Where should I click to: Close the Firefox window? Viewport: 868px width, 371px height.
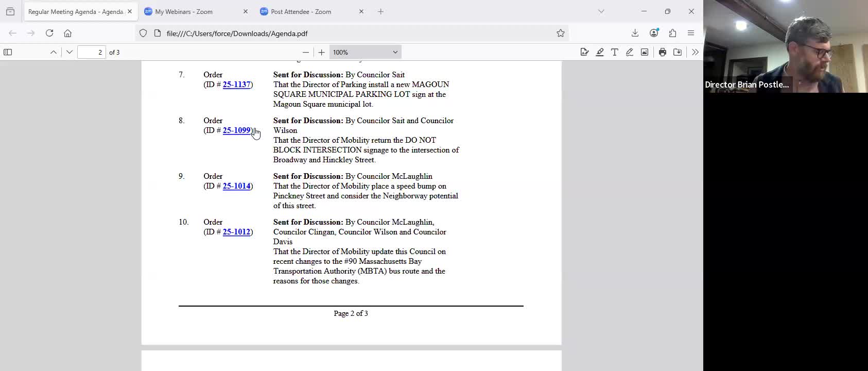pos(691,11)
